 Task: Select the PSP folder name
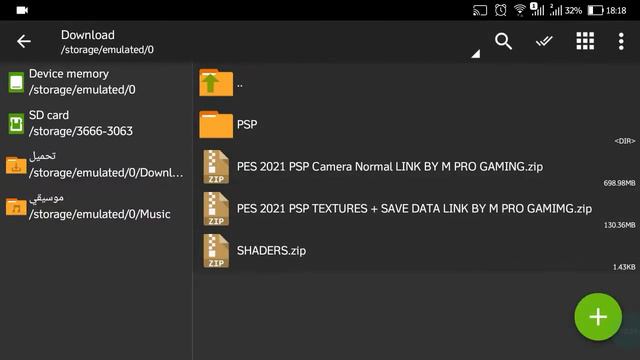(x=247, y=124)
